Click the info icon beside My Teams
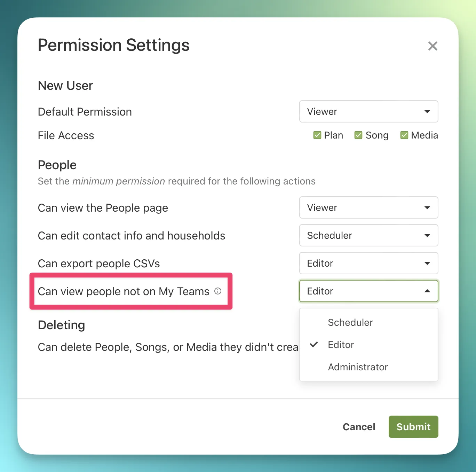The image size is (476, 472). (218, 291)
